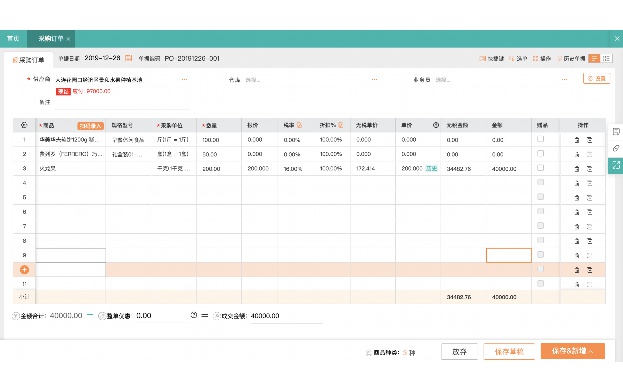The width and height of the screenshot is (623, 392).
Task: Click tax-free unit price 172.414 in row 3
Action: 373,169
